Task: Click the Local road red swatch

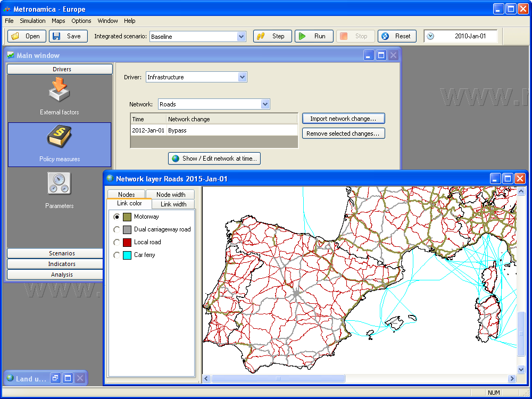Action: (x=127, y=242)
